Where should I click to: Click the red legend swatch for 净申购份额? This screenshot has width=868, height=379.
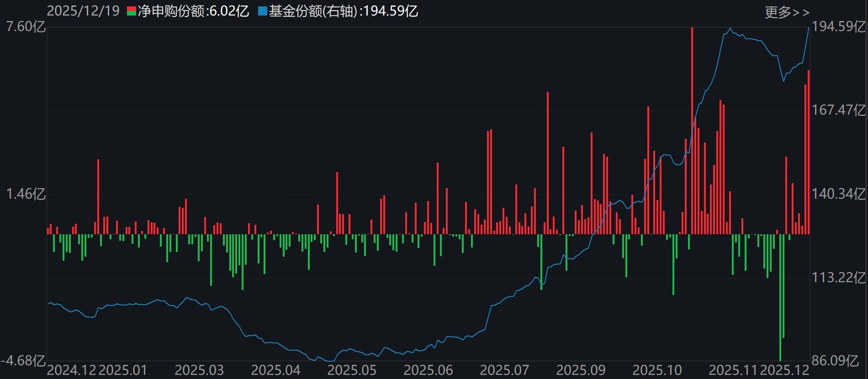coord(132,8)
